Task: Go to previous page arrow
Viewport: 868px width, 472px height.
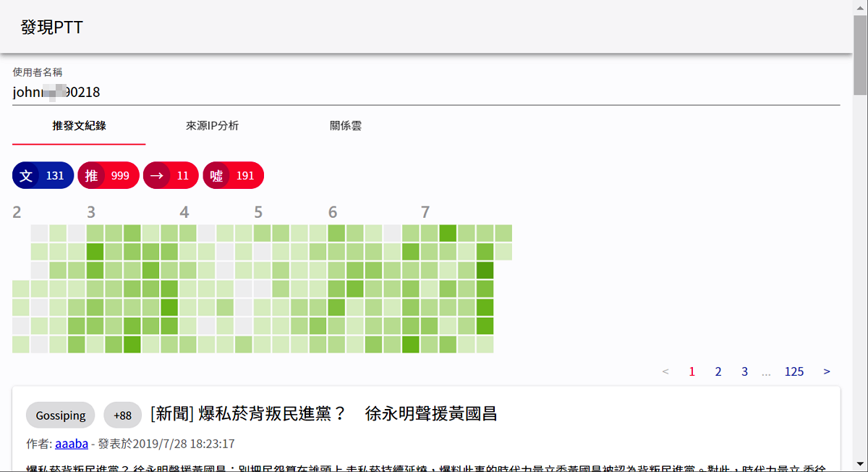Action: coord(665,371)
